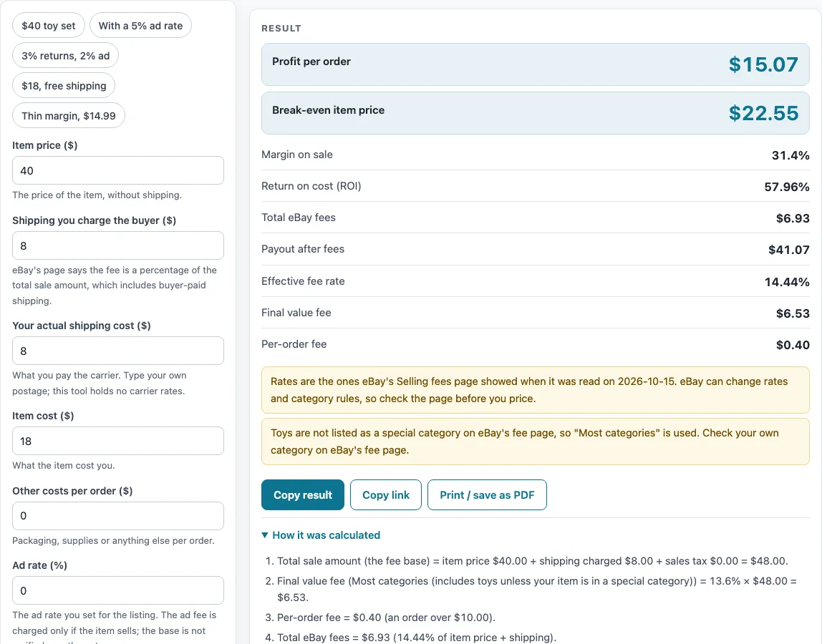Click the RESULT heading
This screenshot has width=822, height=644.
[281, 29]
